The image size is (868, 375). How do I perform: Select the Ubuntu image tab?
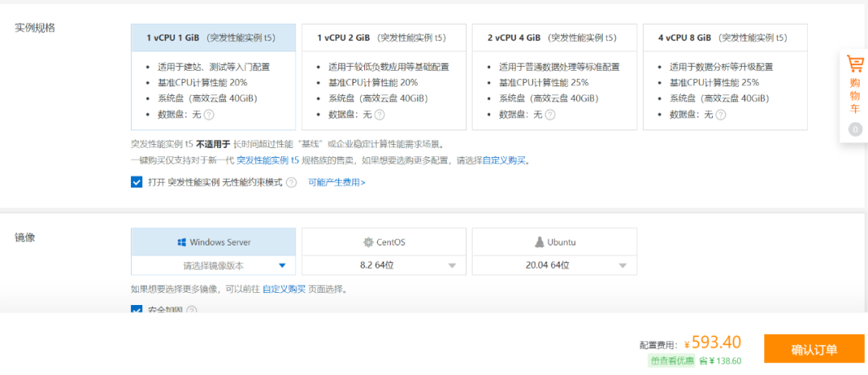point(555,242)
